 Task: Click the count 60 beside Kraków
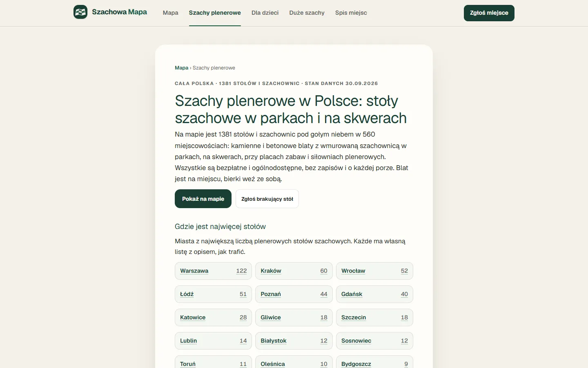(x=324, y=271)
